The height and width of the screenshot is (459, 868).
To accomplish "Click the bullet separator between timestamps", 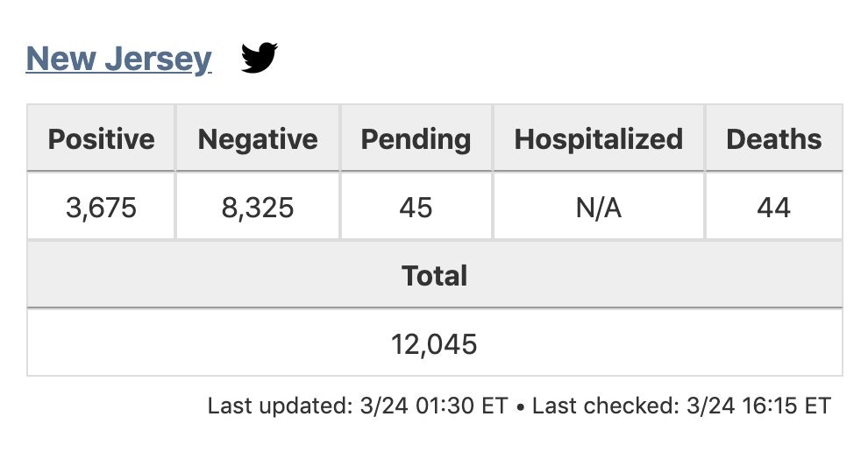I will [520, 406].
